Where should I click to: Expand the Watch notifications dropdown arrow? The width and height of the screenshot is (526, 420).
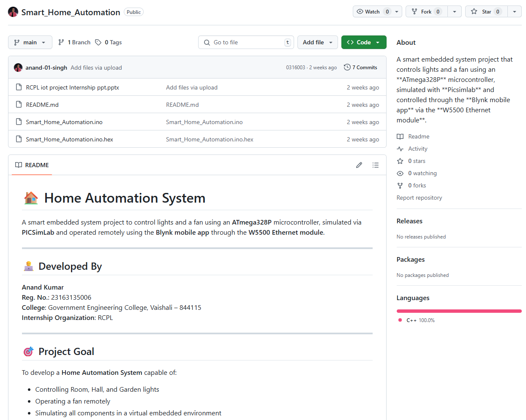click(397, 12)
